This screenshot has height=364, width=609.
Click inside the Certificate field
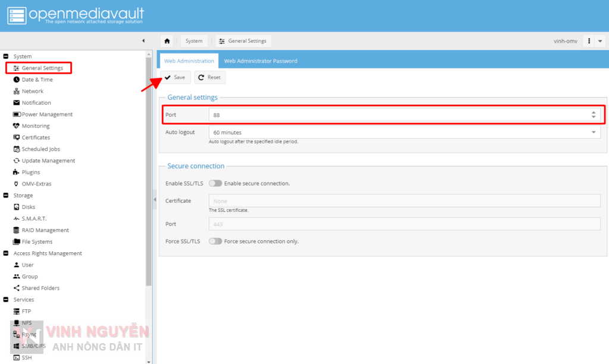pyautogui.click(x=404, y=200)
